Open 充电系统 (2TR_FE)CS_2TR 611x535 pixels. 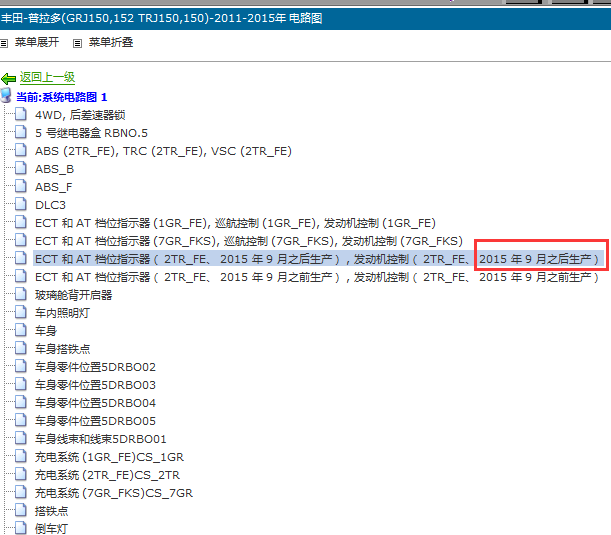click(x=107, y=475)
